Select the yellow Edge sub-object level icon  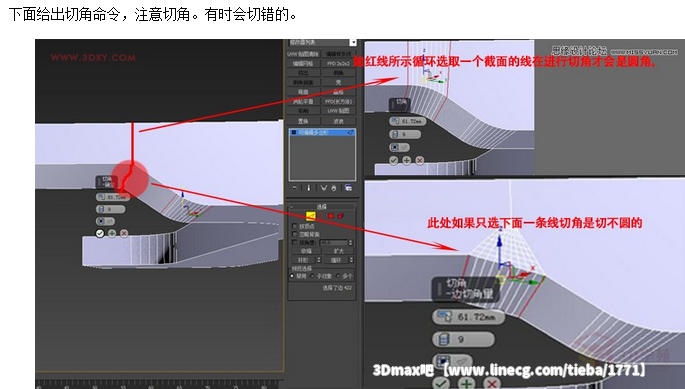pos(311,216)
